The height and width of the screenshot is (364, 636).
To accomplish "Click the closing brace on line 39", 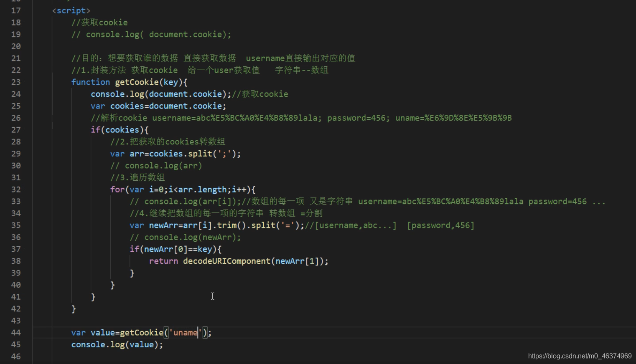I will tap(132, 273).
